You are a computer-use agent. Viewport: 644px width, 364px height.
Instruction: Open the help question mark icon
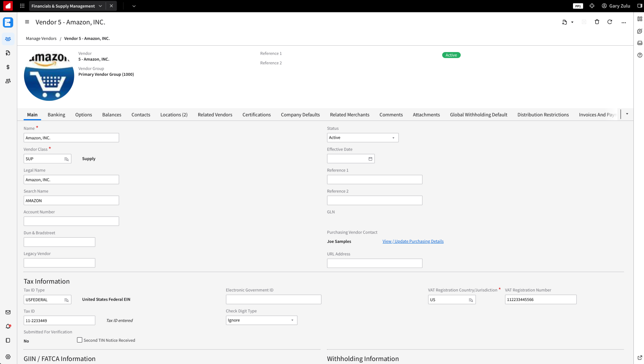point(640,55)
